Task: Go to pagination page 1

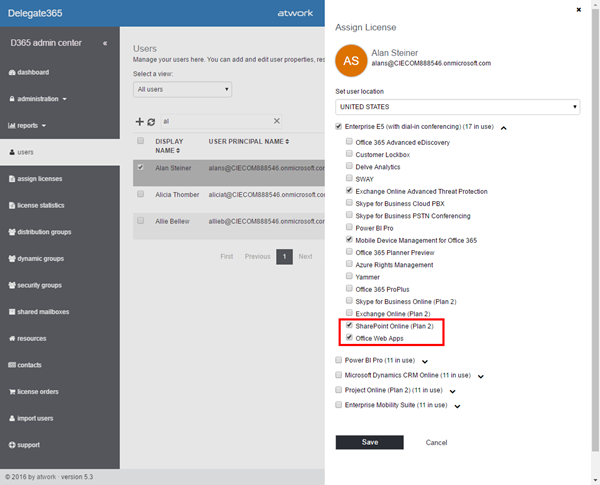Action: tap(284, 256)
